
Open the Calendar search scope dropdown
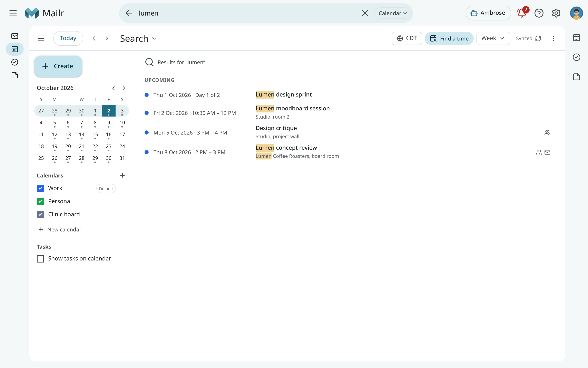click(392, 13)
